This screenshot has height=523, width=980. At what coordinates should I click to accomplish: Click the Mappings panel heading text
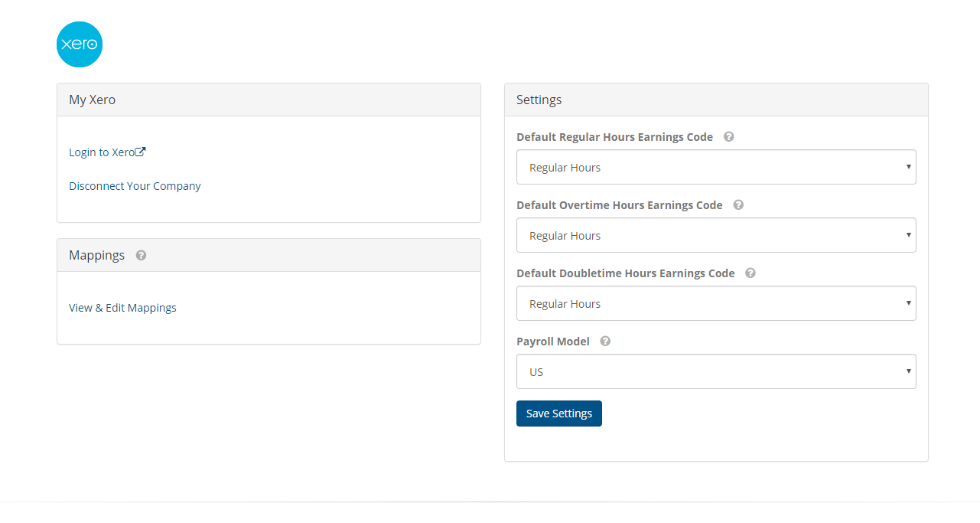(x=97, y=255)
